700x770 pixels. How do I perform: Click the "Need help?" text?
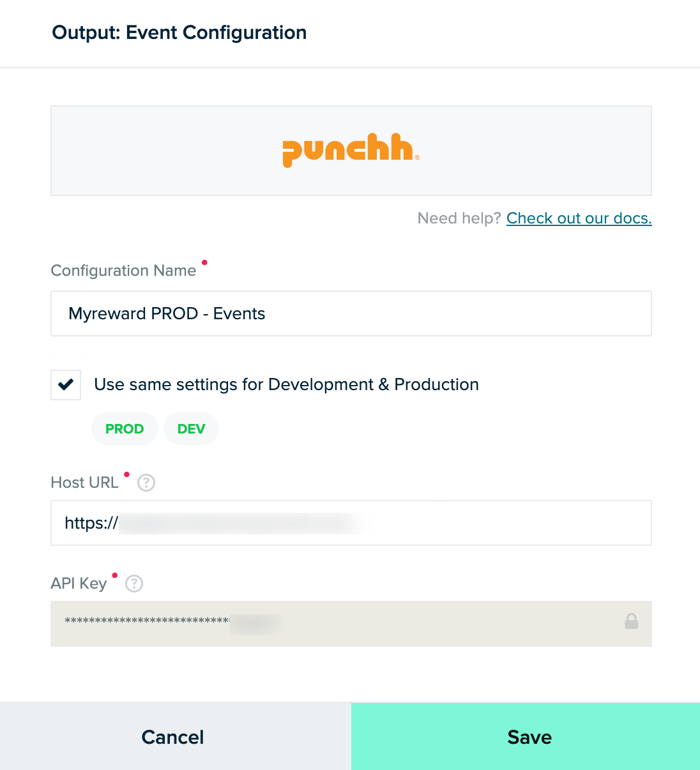pyautogui.click(x=459, y=218)
